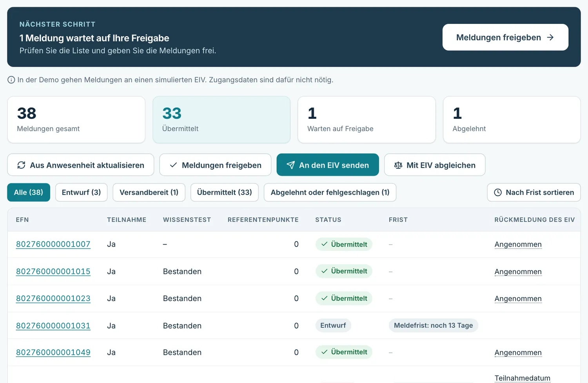This screenshot has height=383, width=588.
Task: Click Angenommen feedback for EFN 802760000001015
Action: pos(518,272)
